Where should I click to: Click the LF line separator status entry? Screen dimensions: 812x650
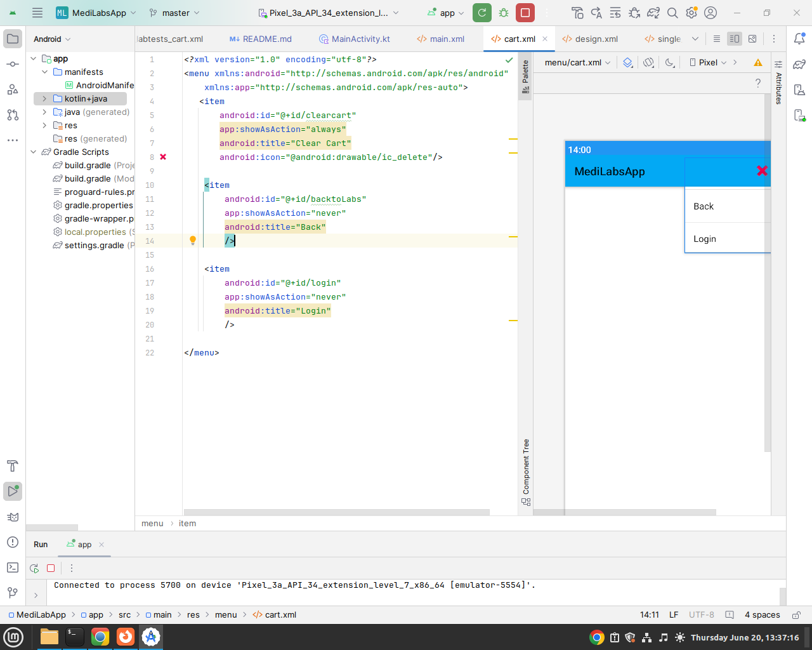tap(674, 615)
